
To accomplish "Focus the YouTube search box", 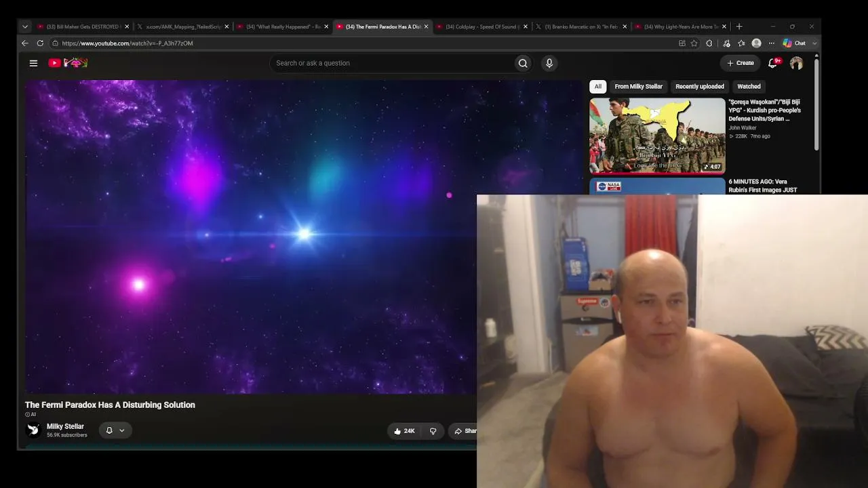I will (x=392, y=63).
